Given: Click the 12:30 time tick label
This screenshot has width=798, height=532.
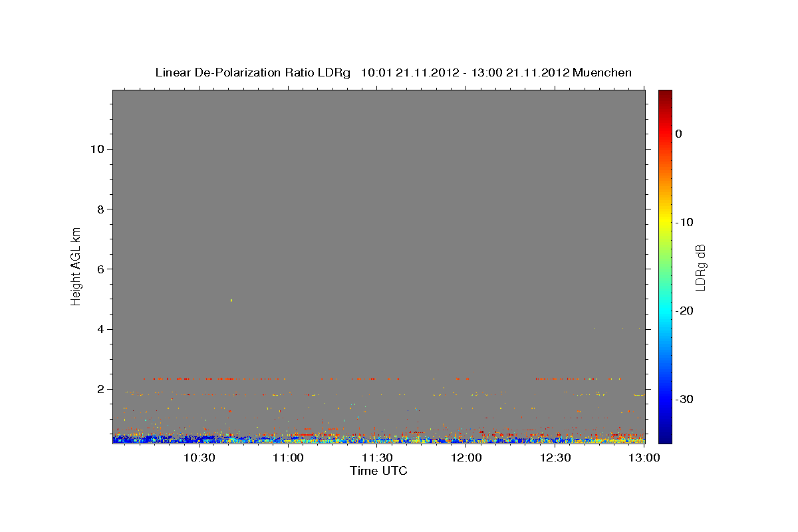Looking at the screenshot, I should [x=556, y=458].
